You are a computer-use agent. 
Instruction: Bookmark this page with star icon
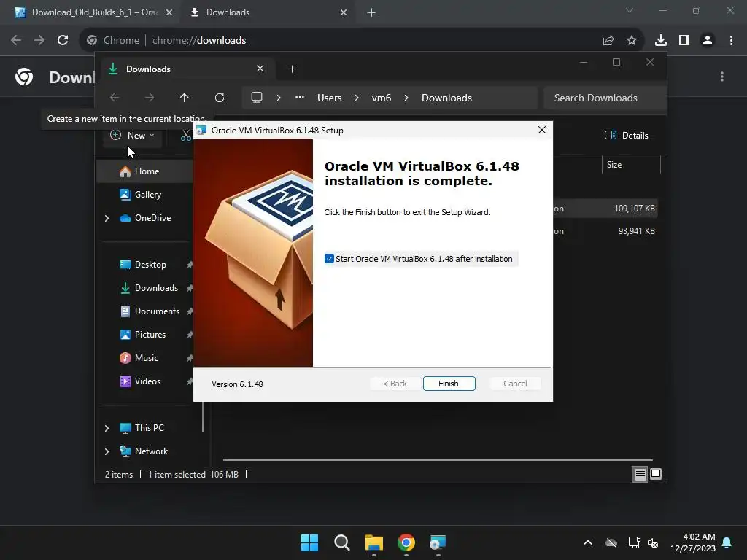click(x=632, y=41)
